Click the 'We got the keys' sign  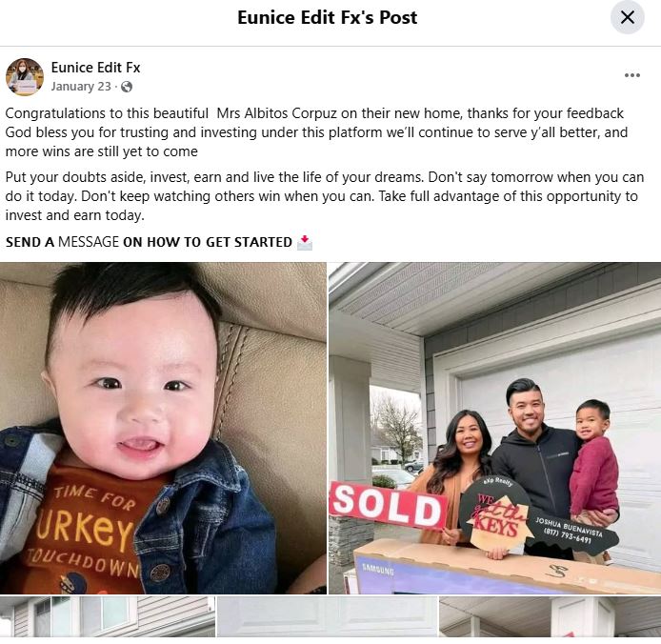tap(494, 515)
